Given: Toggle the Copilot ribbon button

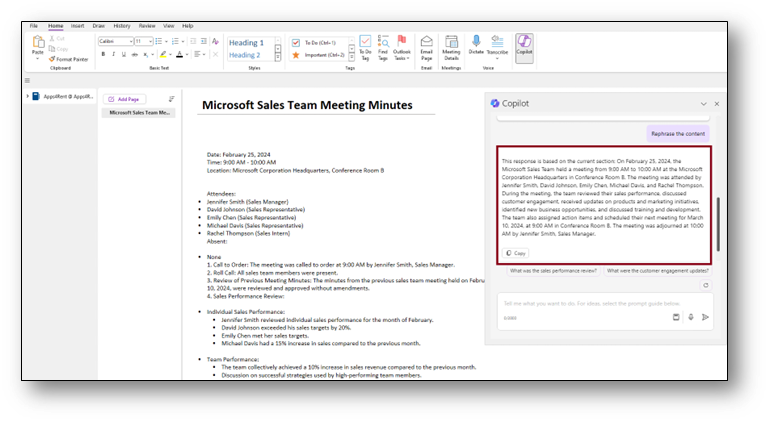Looking at the screenshot, I should tap(524, 48).
